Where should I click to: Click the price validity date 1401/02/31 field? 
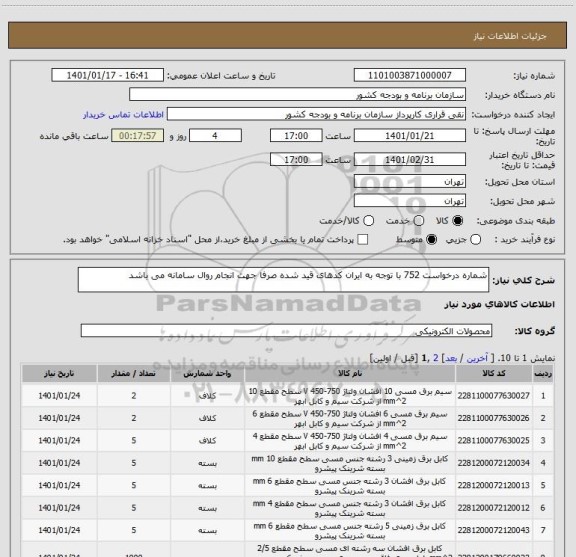point(410,159)
